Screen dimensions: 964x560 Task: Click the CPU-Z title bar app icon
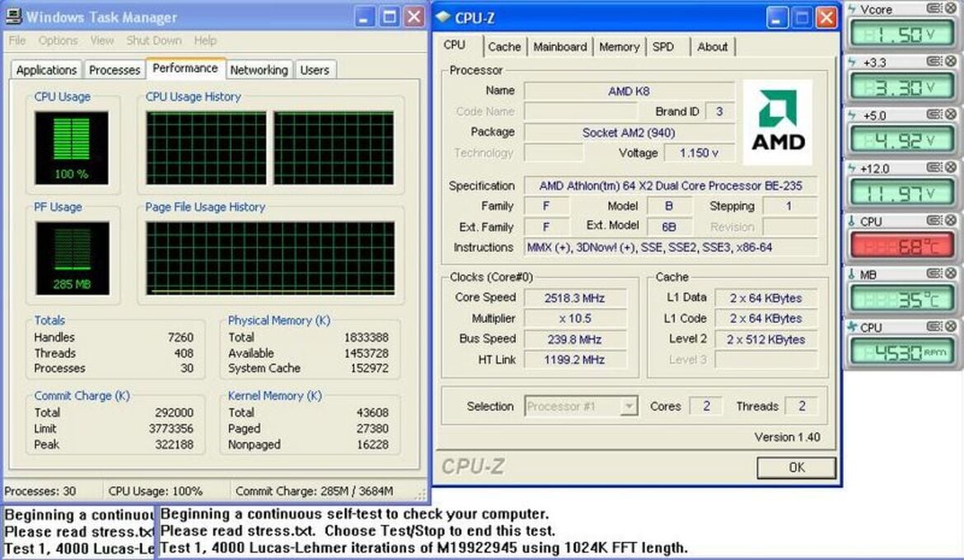(443, 17)
